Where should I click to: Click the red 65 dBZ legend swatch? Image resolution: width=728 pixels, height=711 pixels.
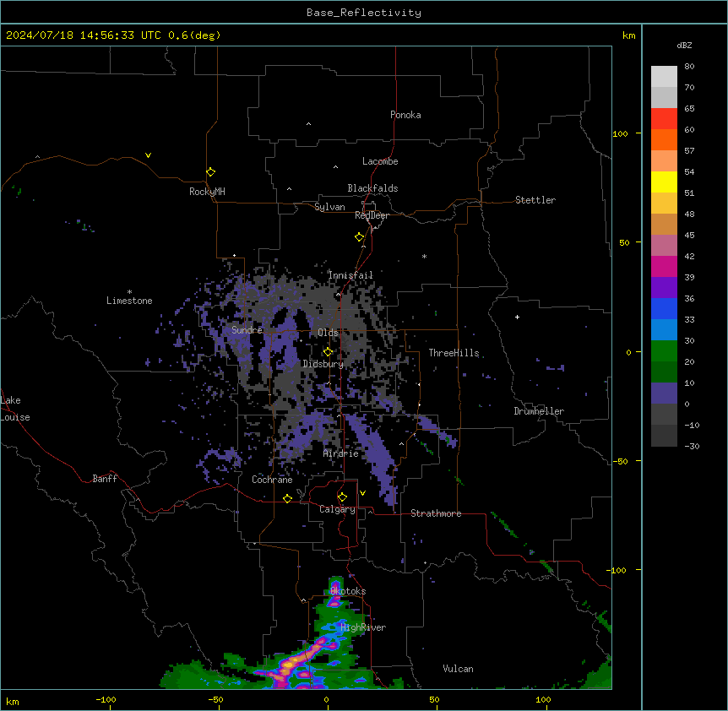[x=664, y=119]
